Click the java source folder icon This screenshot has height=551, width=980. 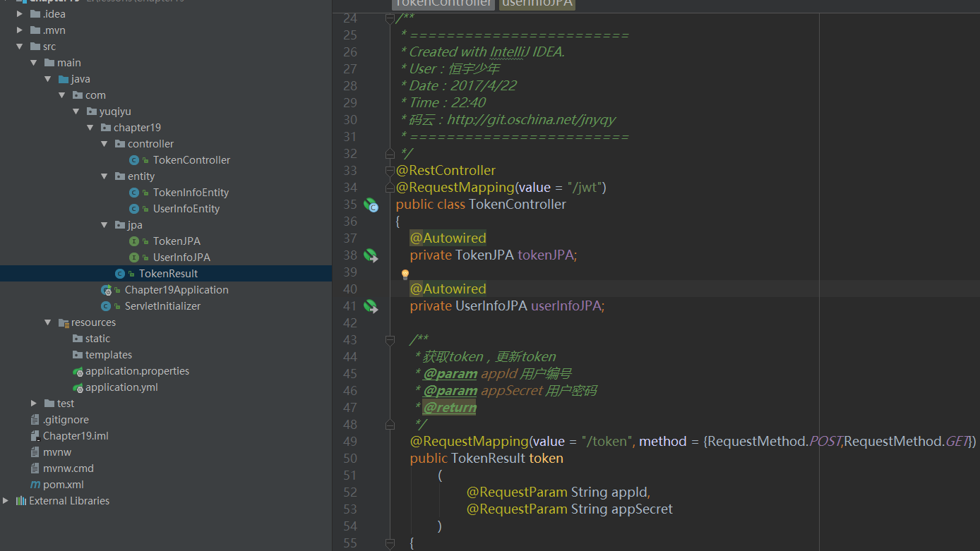pos(64,79)
